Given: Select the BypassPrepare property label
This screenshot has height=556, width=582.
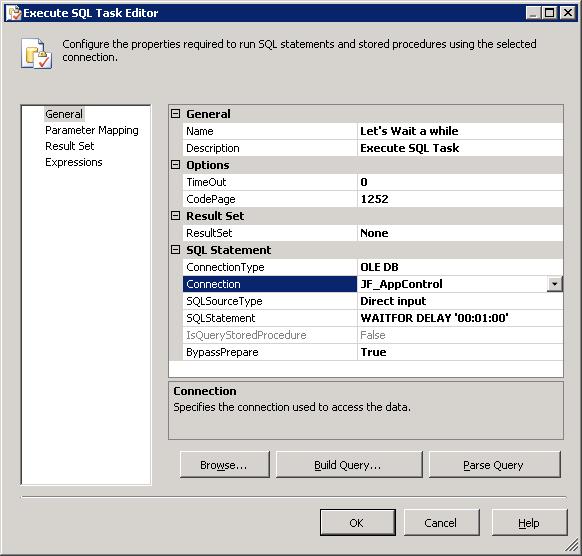Looking at the screenshot, I should [270, 352].
